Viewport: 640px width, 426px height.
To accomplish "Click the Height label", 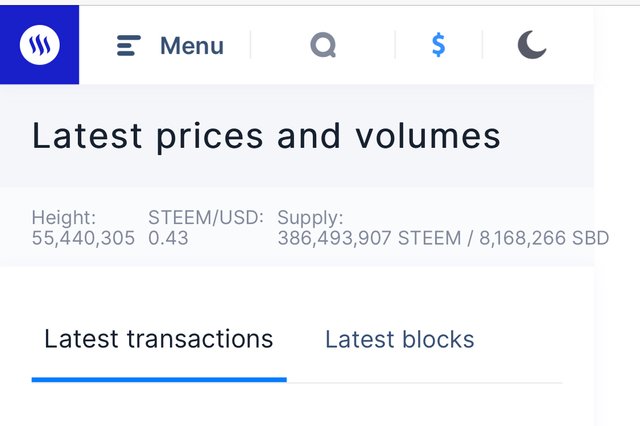I will [x=64, y=217].
